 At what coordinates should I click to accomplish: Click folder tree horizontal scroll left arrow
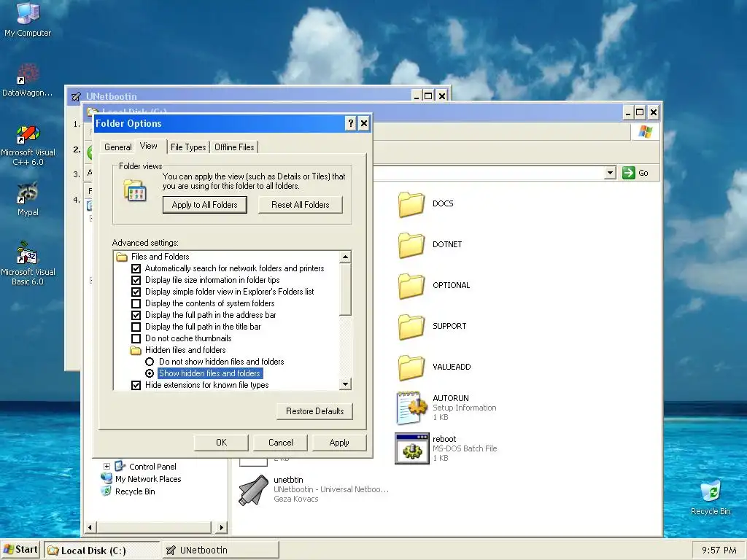pyautogui.click(x=90, y=527)
